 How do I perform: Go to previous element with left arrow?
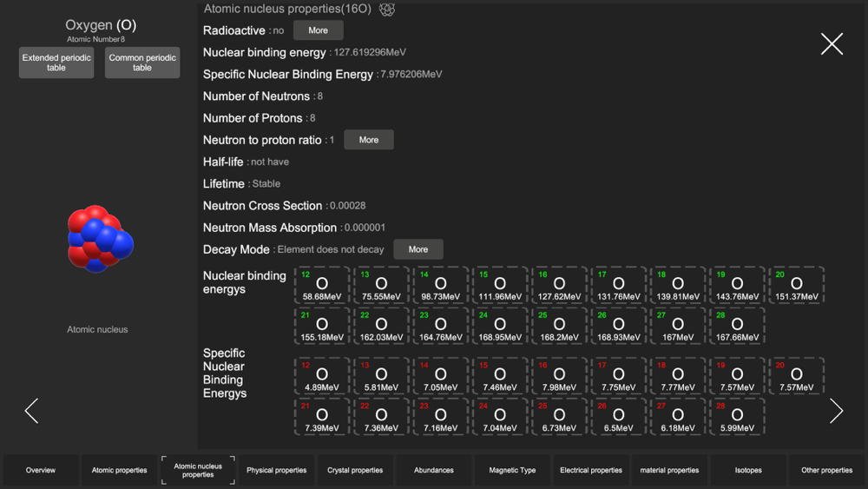pyautogui.click(x=32, y=411)
